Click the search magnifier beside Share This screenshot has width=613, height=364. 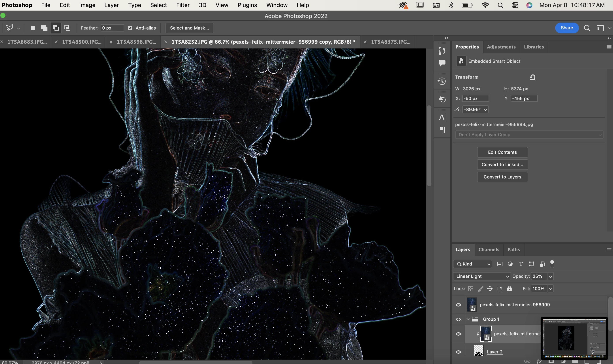(x=587, y=28)
